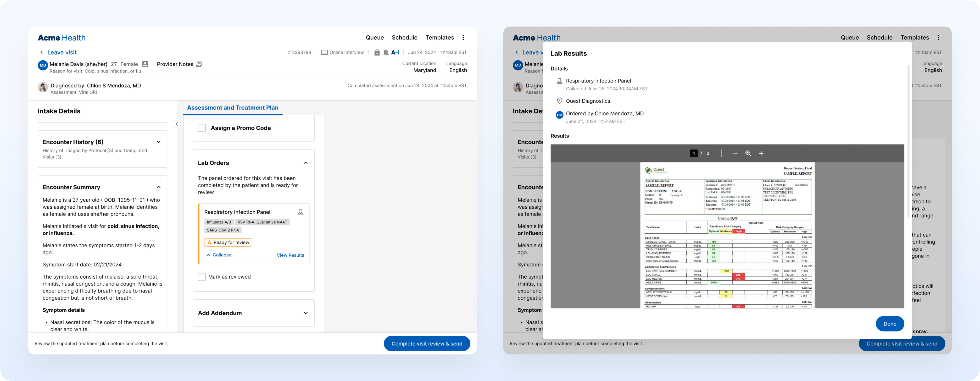Click the Influenza A/B tag
This screenshot has height=381, width=980.
219,222
